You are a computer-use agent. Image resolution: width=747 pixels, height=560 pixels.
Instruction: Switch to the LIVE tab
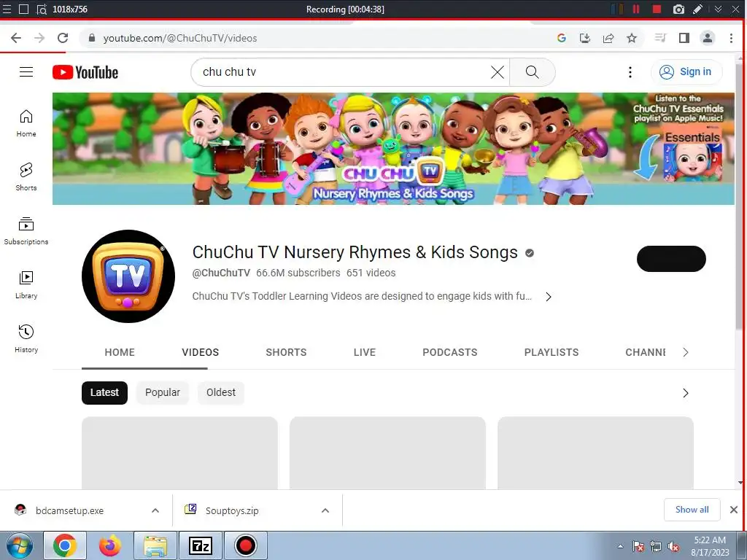(x=365, y=352)
